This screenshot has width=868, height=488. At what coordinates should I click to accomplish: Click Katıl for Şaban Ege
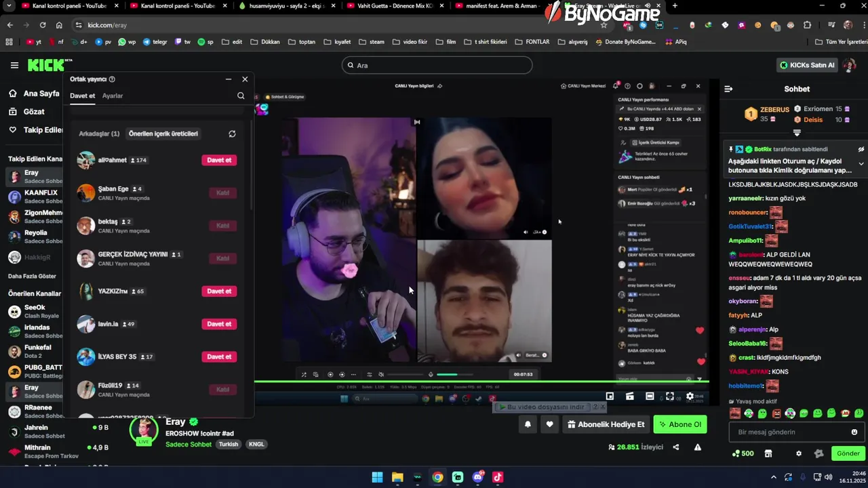point(222,192)
